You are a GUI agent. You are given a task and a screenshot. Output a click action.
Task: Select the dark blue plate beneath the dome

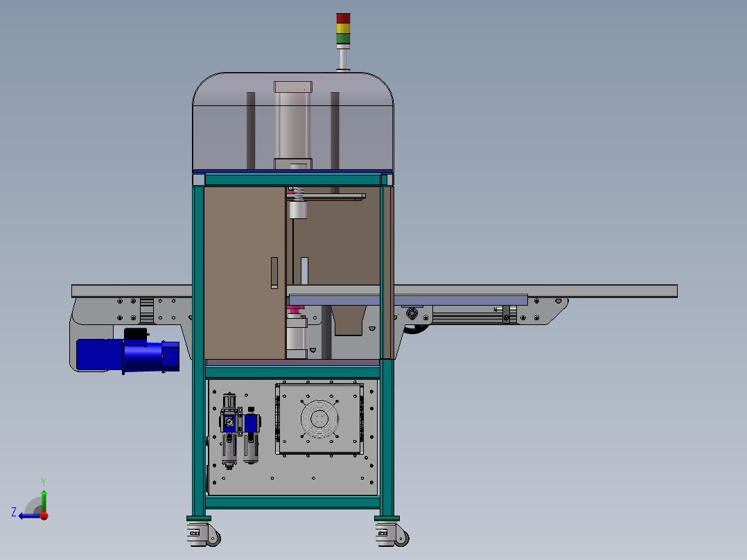coord(293,172)
